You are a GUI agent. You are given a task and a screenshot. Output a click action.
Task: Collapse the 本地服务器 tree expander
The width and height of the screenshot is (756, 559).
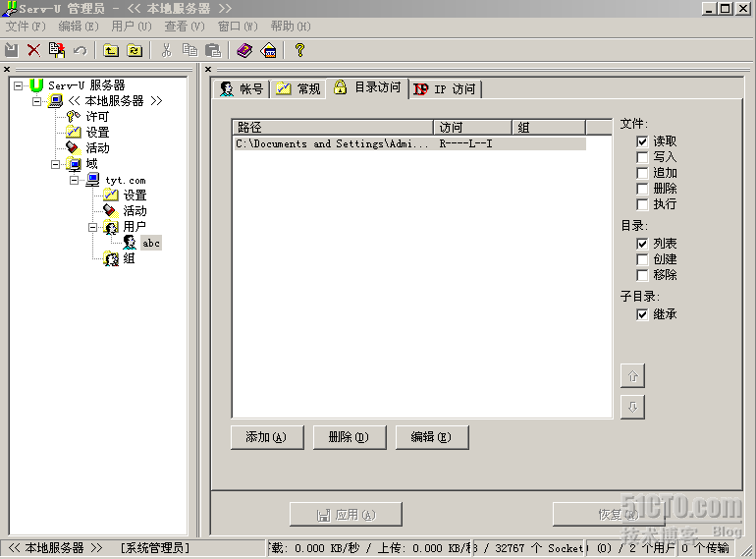(36, 101)
